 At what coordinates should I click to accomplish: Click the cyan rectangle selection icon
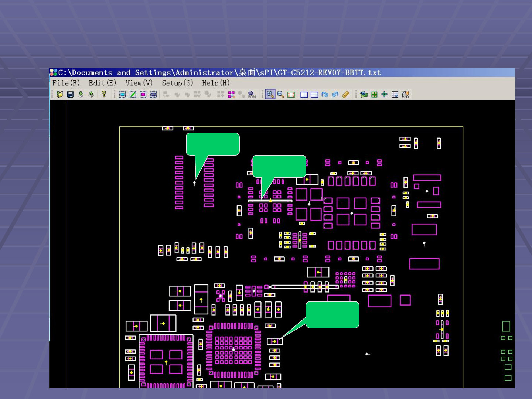pos(122,95)
